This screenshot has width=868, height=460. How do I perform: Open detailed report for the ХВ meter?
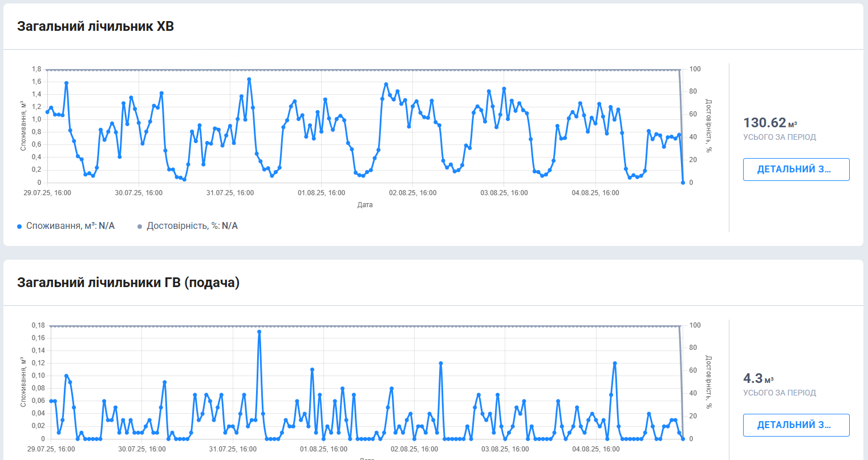(x=796, y=170)
